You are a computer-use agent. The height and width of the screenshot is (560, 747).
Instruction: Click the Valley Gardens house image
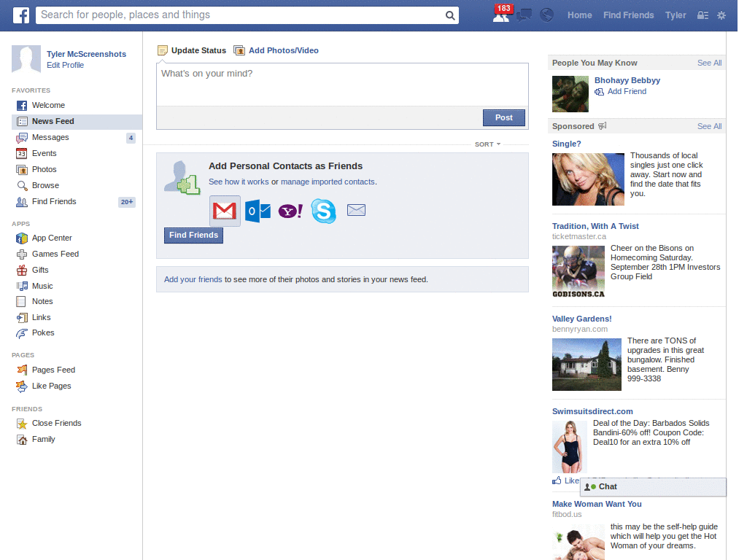tap(587, 365)
